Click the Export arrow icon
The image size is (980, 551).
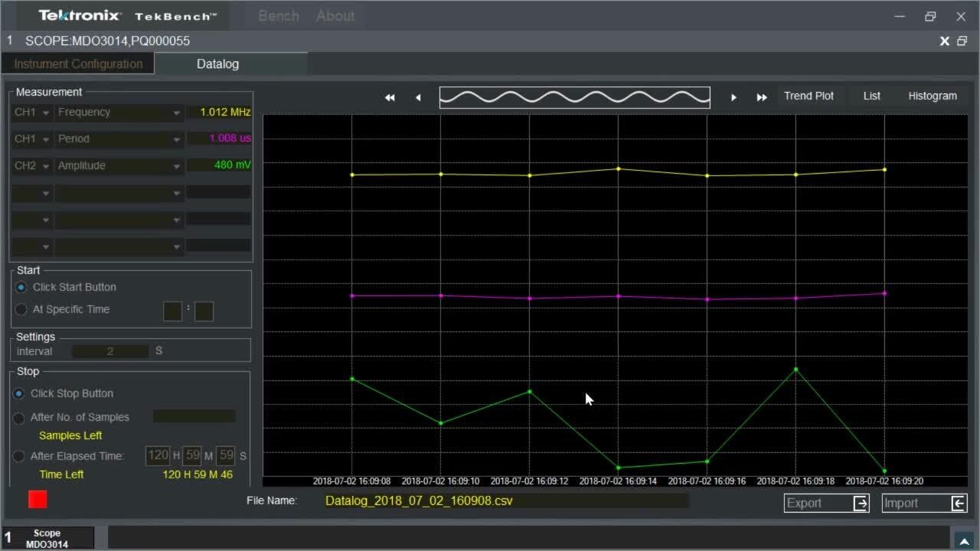(861, 503)
